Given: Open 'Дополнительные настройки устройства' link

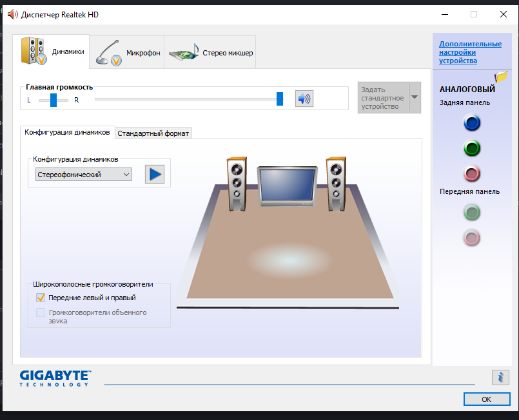Looking at the screenshot, I should 470,52.
